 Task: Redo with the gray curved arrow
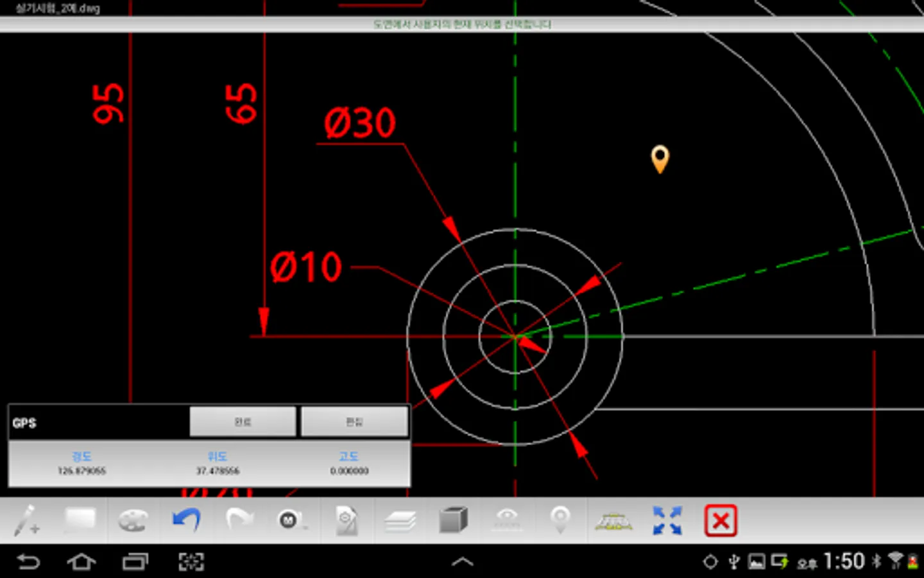click(239, 520)
